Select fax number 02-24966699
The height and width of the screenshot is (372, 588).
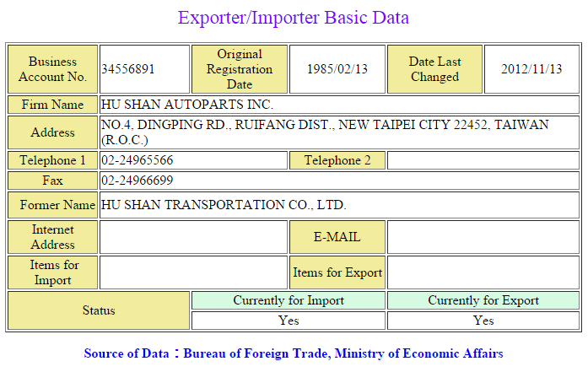[x=138, y=181]
